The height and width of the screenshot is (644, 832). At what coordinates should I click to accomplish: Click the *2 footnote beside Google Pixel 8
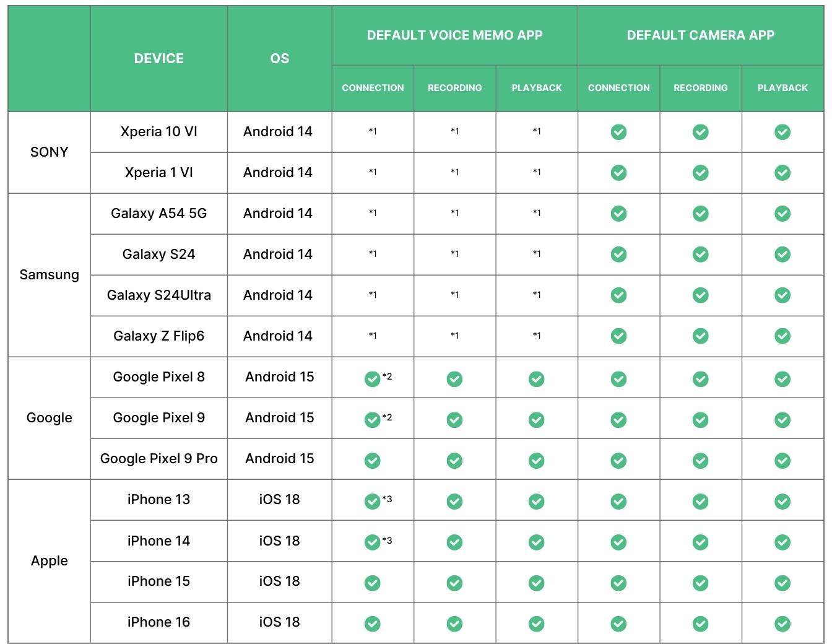[388, 376]
